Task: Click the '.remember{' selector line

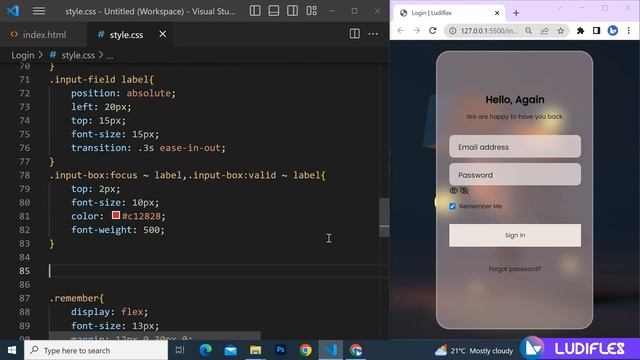Action: click(x=77, y=298)
